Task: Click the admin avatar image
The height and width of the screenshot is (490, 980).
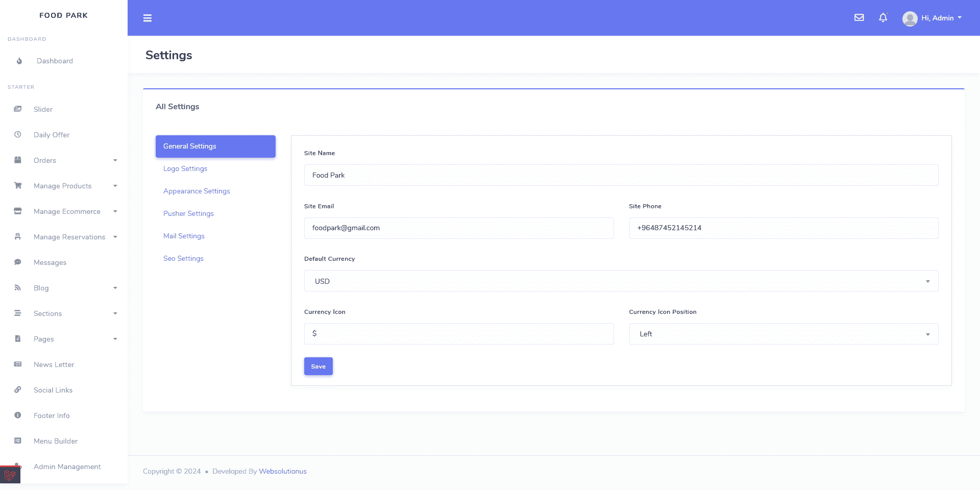Action: pos(910,18)
